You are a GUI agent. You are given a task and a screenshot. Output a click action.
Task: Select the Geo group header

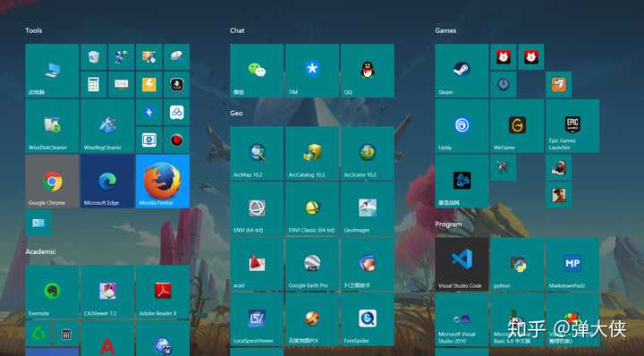pos(236,113)
